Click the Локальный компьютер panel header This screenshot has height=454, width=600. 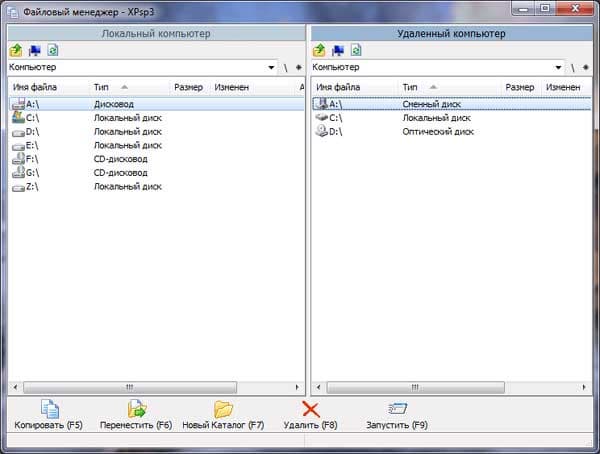(156, 34)
